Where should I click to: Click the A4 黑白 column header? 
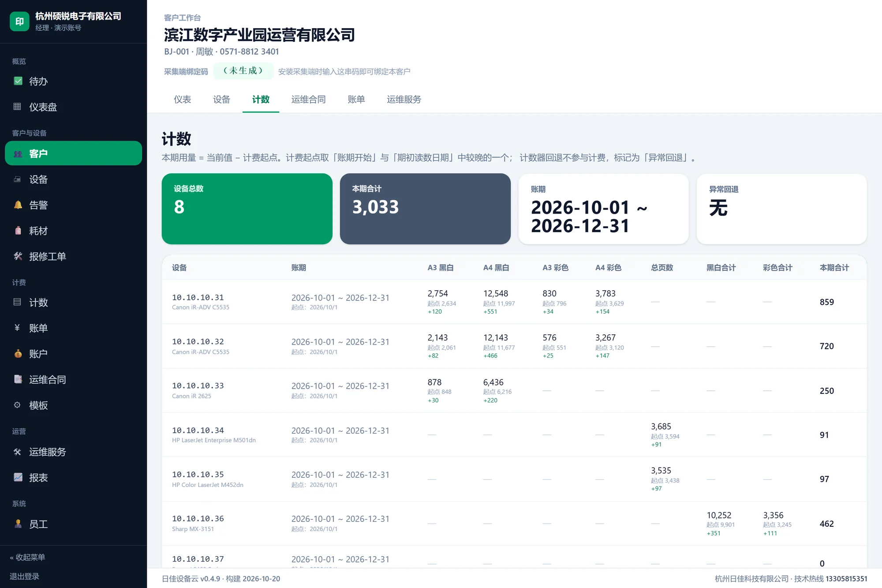[496, 268]
